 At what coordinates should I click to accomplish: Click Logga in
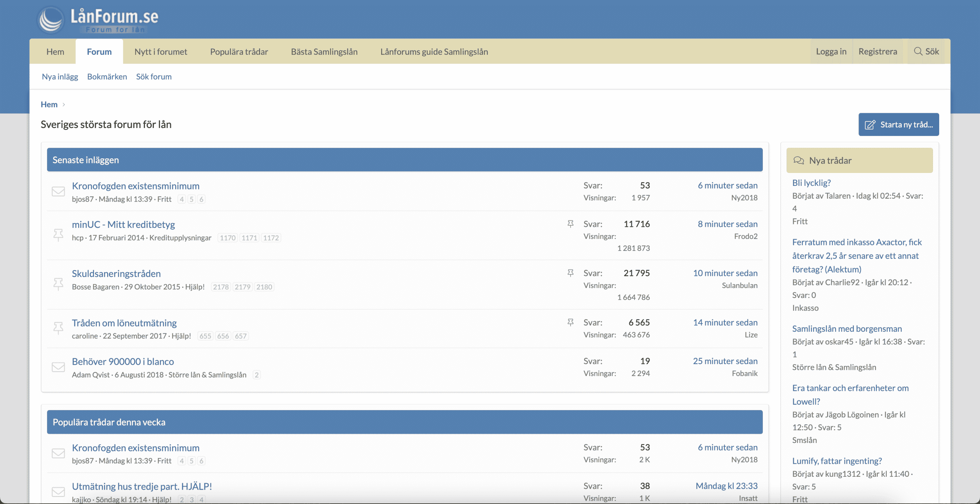[x=831, y=51]
